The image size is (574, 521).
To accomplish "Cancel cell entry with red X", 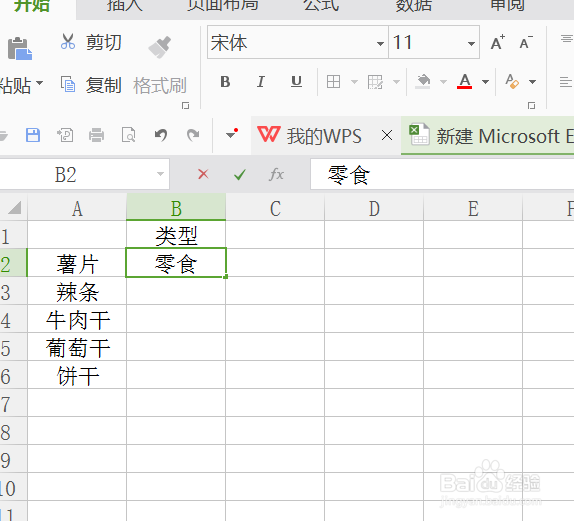I will click(203, 174).
